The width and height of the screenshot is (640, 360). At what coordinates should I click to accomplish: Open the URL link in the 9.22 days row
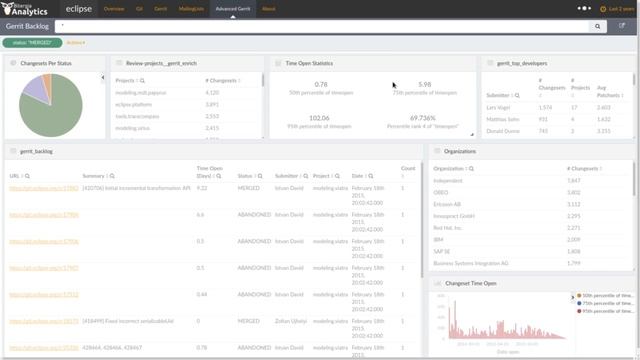click(x=44, y=188)
